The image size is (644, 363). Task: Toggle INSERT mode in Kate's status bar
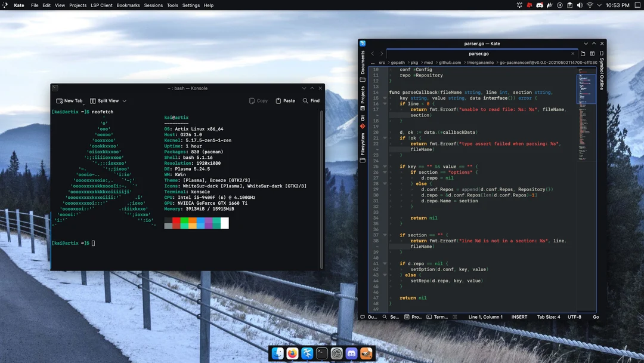(519, 317)
